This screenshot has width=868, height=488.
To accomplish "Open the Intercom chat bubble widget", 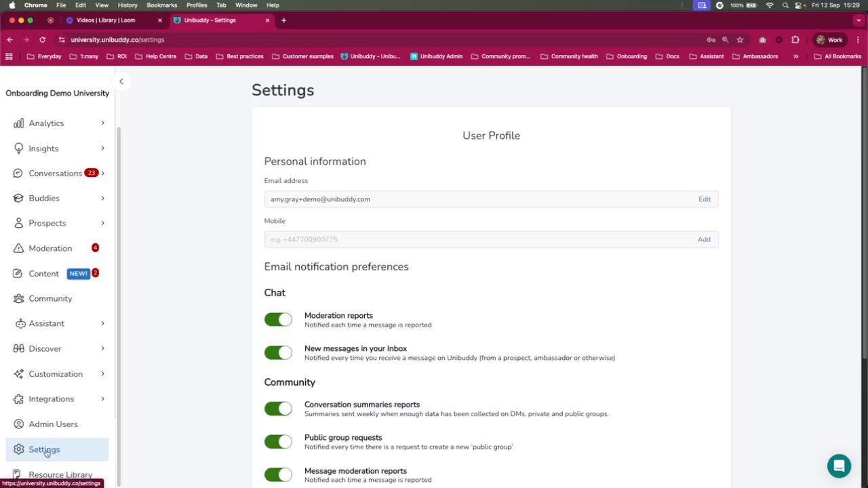I will (x=839, y=466).
